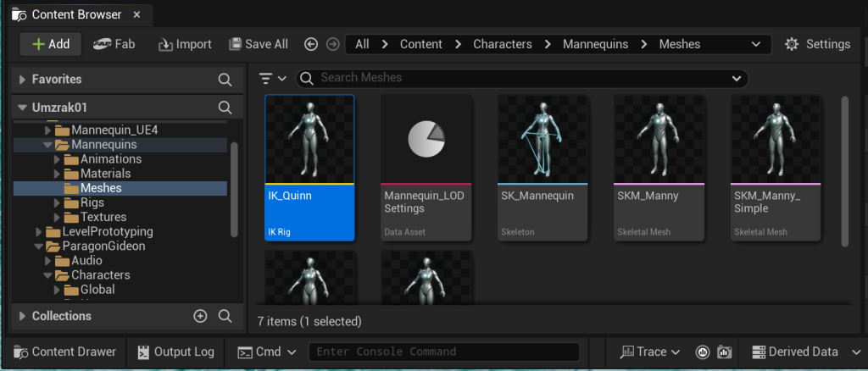Open the saved searches dropdown arrow
The image size is (868, 371).
tap(737, 79)
